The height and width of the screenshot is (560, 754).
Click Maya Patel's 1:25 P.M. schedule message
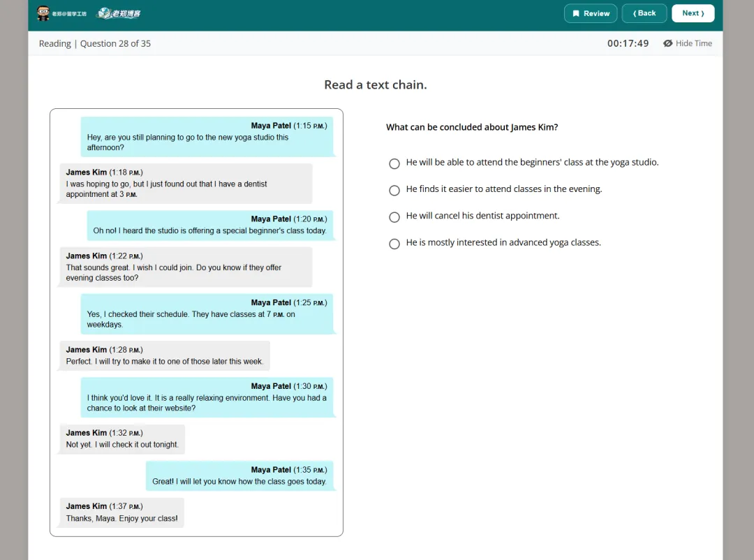(207, 314)
